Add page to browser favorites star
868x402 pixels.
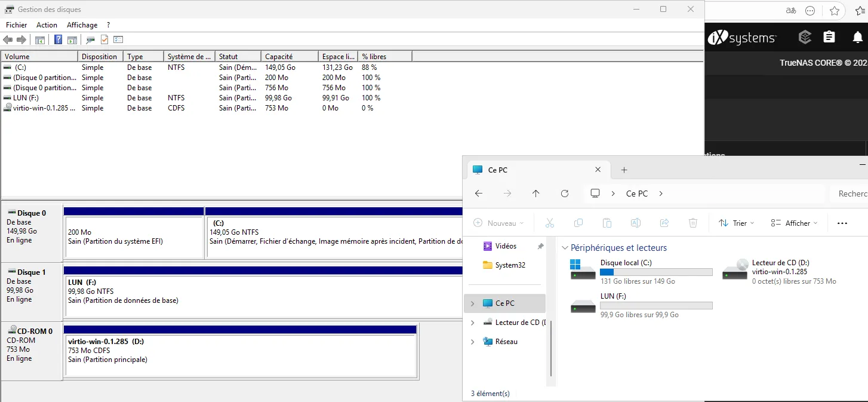tap(834, 11)
